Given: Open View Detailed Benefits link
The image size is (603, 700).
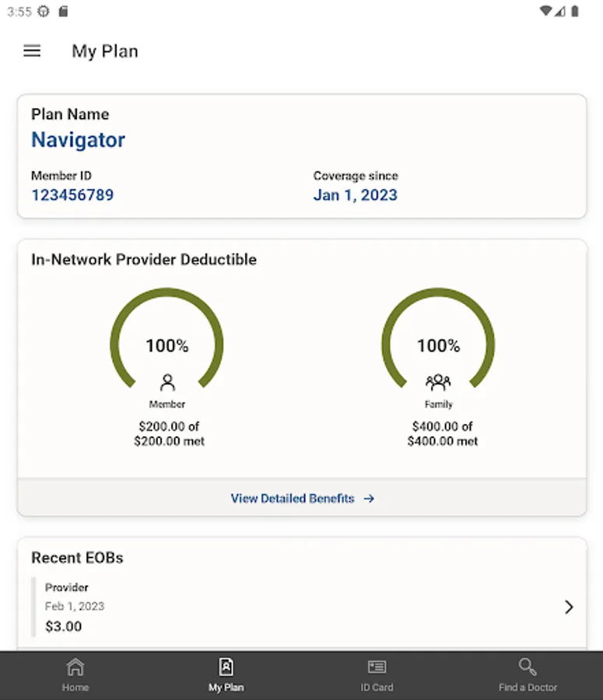Looking at the screenshot, I should [293, 499].
